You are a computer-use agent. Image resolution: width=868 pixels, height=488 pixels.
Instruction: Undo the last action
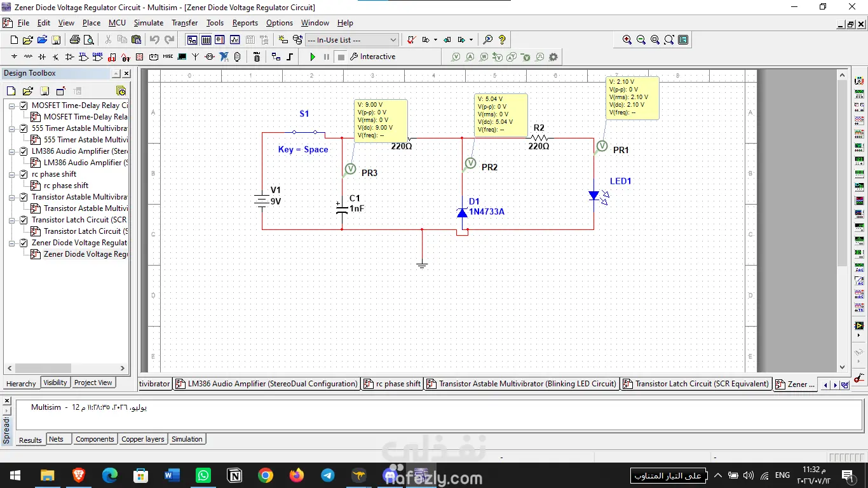coord(154,39)
